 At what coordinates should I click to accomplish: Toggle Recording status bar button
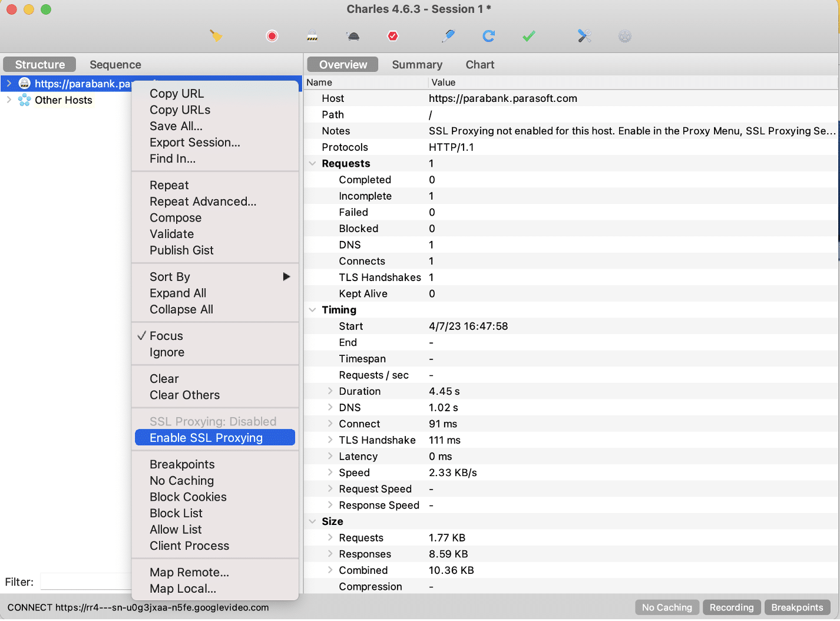click(x=731, y=607)
